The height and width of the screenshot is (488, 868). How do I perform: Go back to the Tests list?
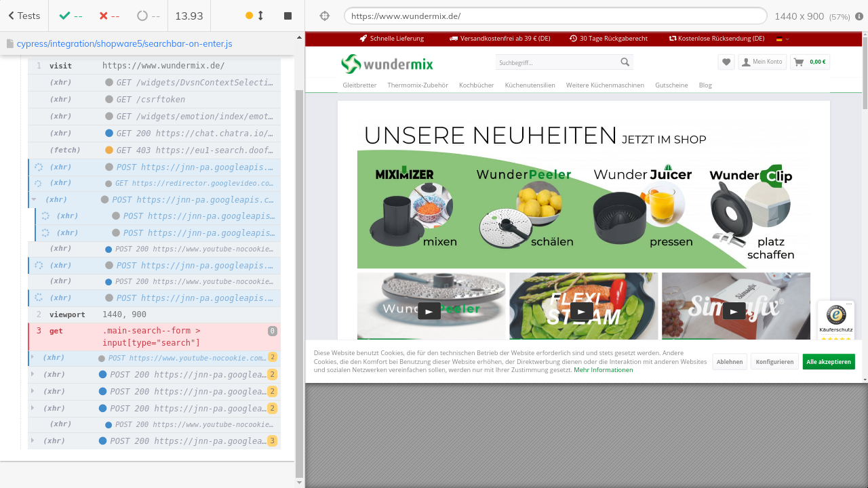click(x=24, y=16)
